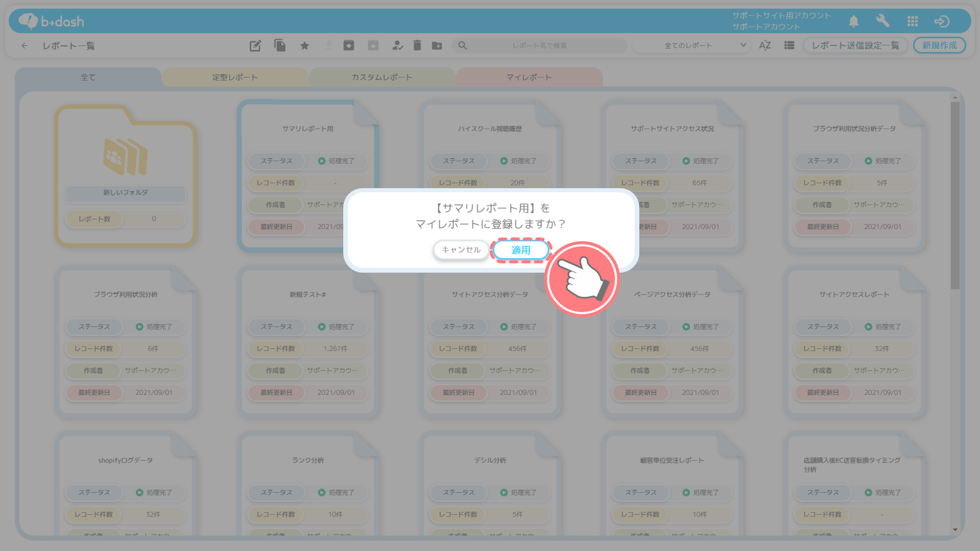
Task: Select the 店舗購入後EC送客転換タイミング分析 card
Action: [854, 485]
